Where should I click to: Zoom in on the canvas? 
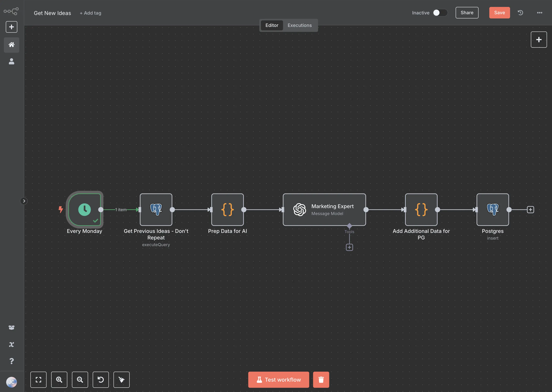click(59, 380)
